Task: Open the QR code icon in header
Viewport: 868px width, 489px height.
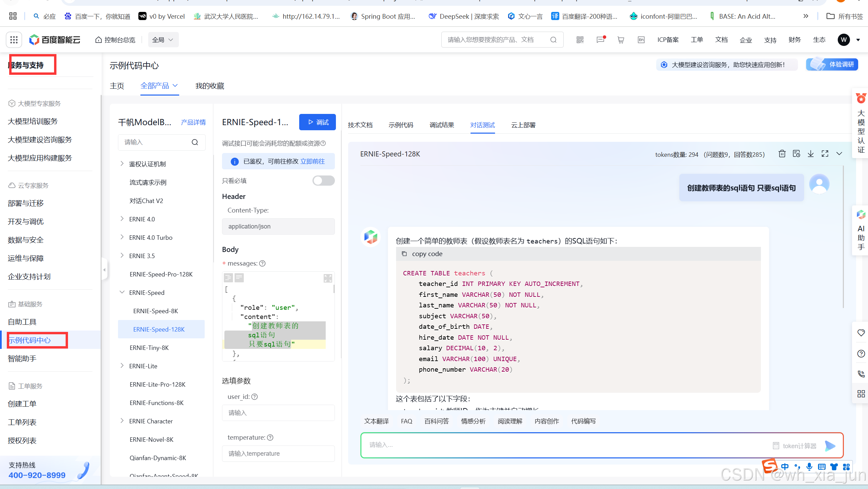Action: coord(580,40)
